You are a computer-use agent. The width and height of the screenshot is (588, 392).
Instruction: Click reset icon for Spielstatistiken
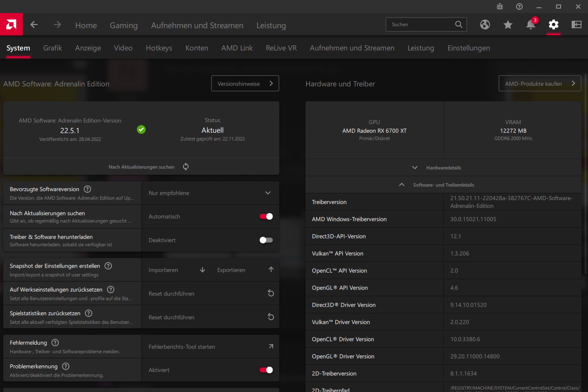click(x=271, y=317)
